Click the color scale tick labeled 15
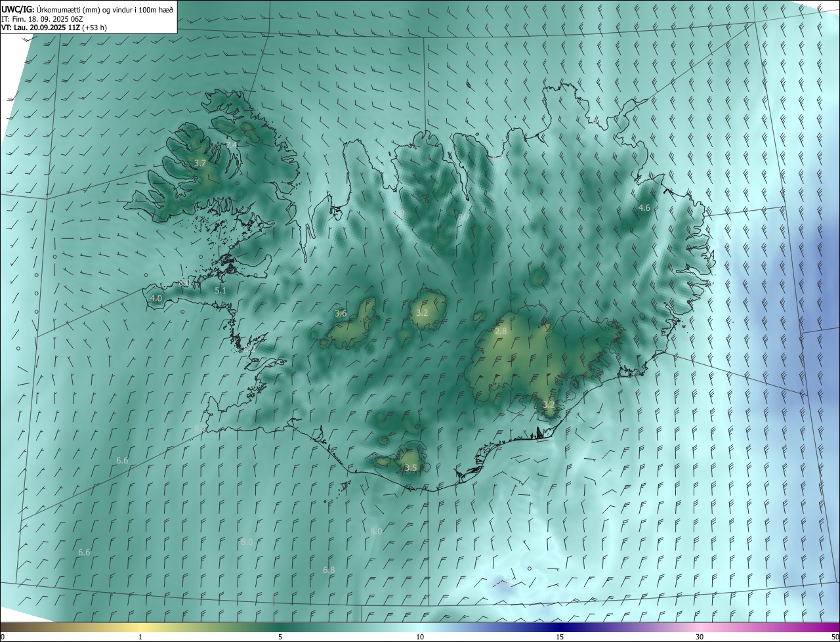 [560, 637]
